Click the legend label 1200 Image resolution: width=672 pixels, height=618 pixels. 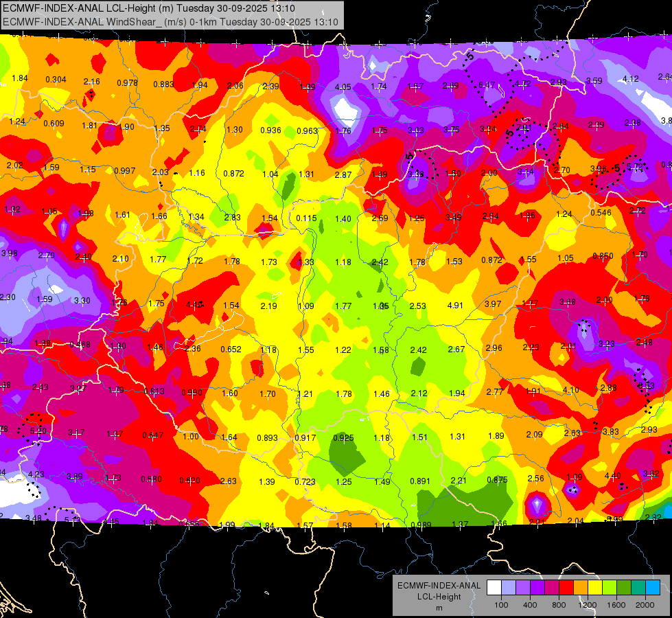coord(588,605)
